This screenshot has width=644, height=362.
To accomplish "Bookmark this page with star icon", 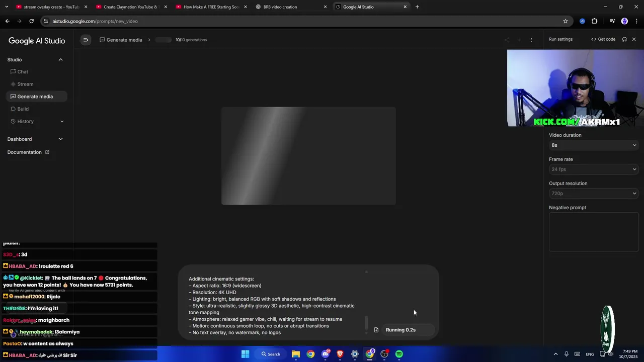I will [x=566, y=21].
